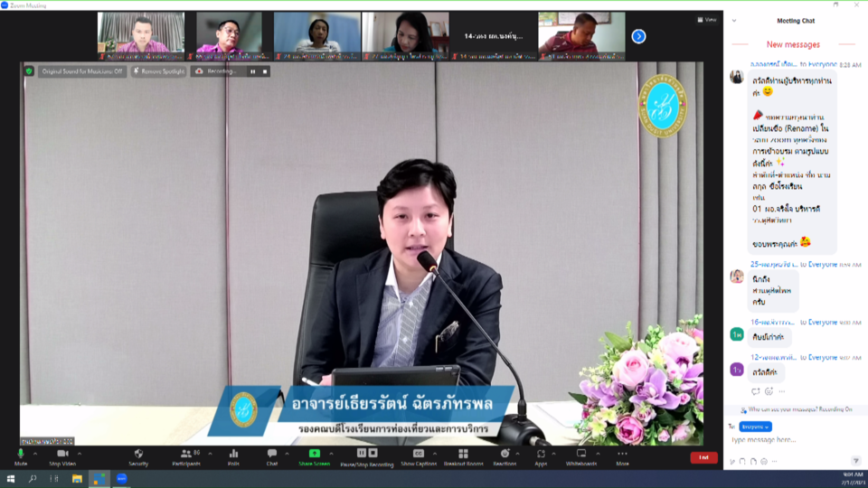This screenshot has width=868, height=488.
Task: Expand arrow next to Chat button
Action: coord(287,454)
